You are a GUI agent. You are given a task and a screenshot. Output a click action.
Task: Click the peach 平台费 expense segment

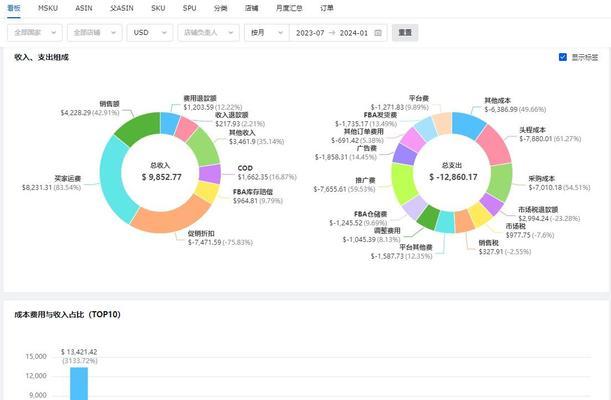[442, 123]
